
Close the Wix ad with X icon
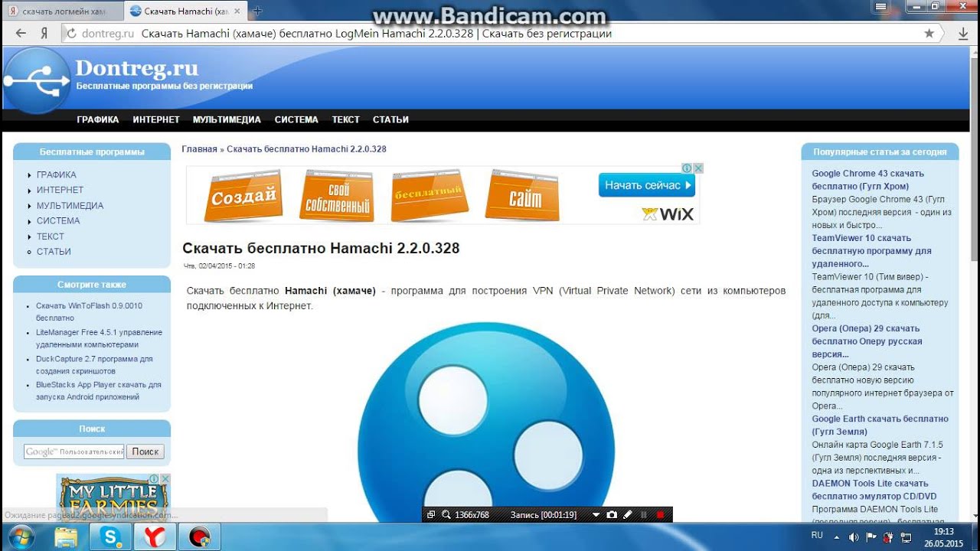697,168
